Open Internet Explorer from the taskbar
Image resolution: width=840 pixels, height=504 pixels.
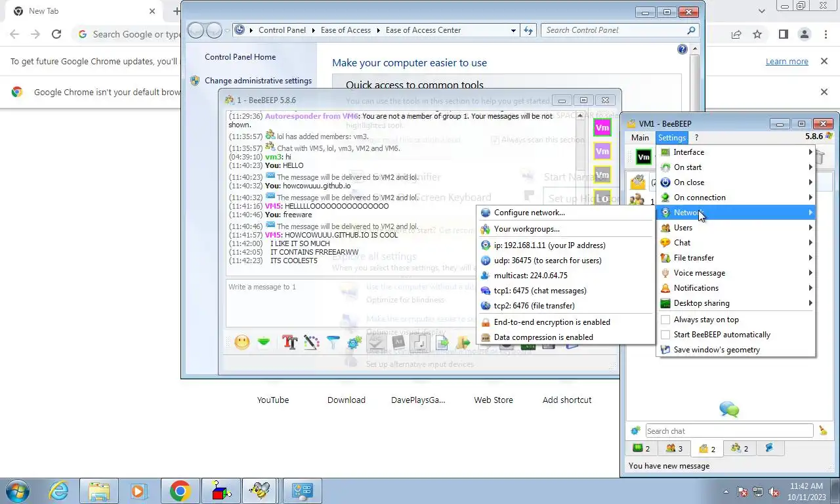tap(58, 490)
